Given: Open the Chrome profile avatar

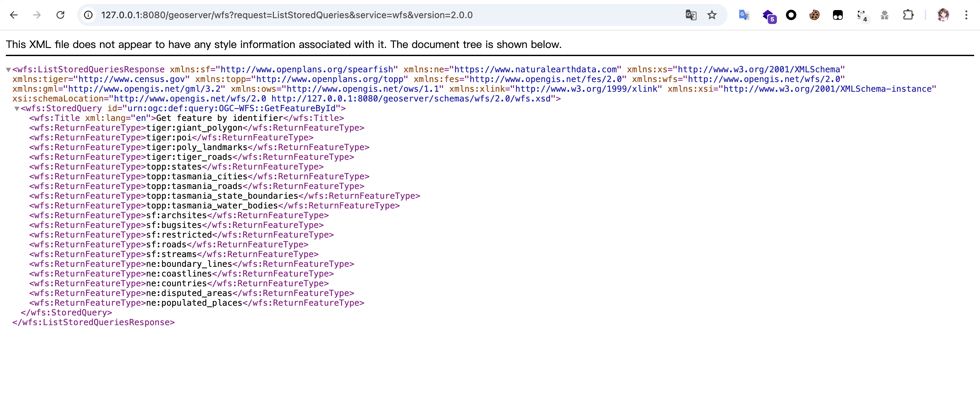Looking at the screenshot, I should tap(943, 15).
